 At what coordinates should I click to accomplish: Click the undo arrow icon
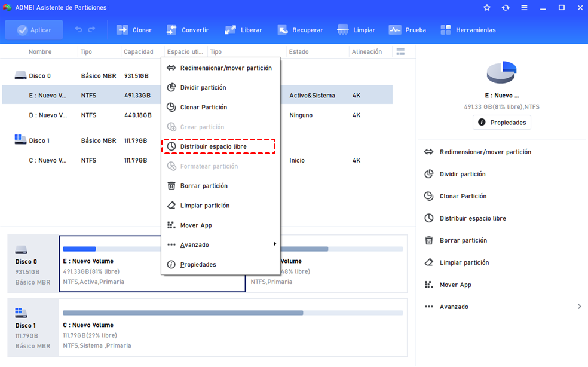[x=79, y=30]
